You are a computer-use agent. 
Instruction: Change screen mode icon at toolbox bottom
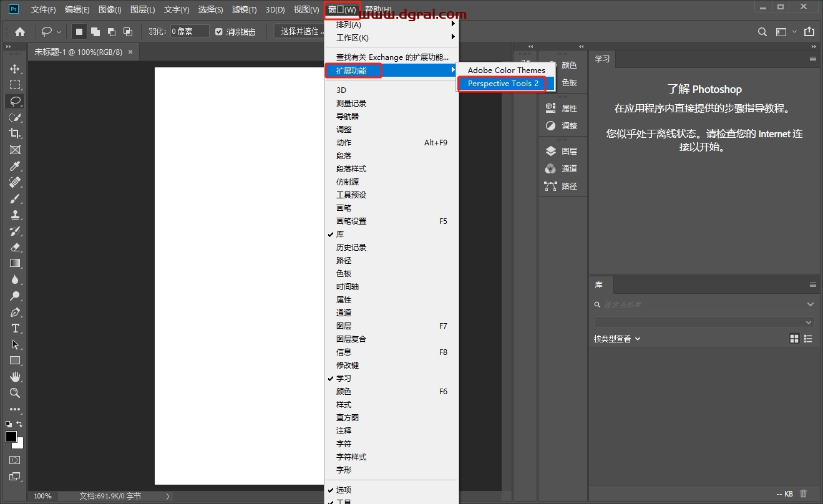15,477
